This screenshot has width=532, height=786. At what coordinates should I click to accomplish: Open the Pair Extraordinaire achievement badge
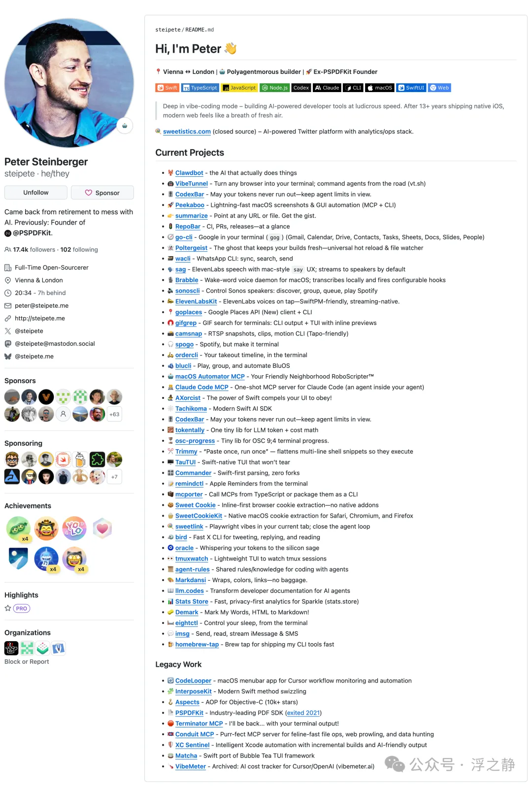click(18, 528)
